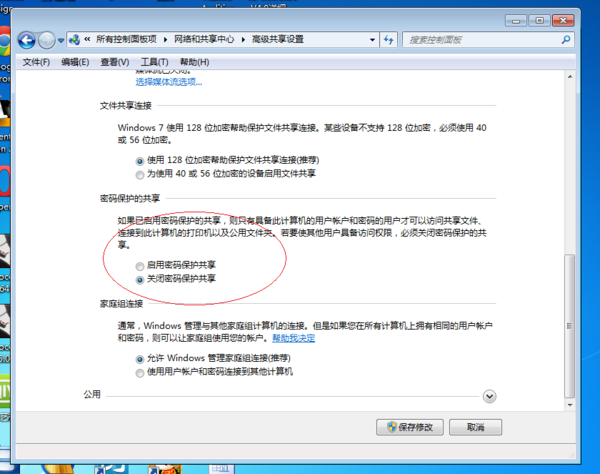Maximize the 高级共享设置 window
The width and height of the screenshot is (600, 474).
tap(540, 20)
